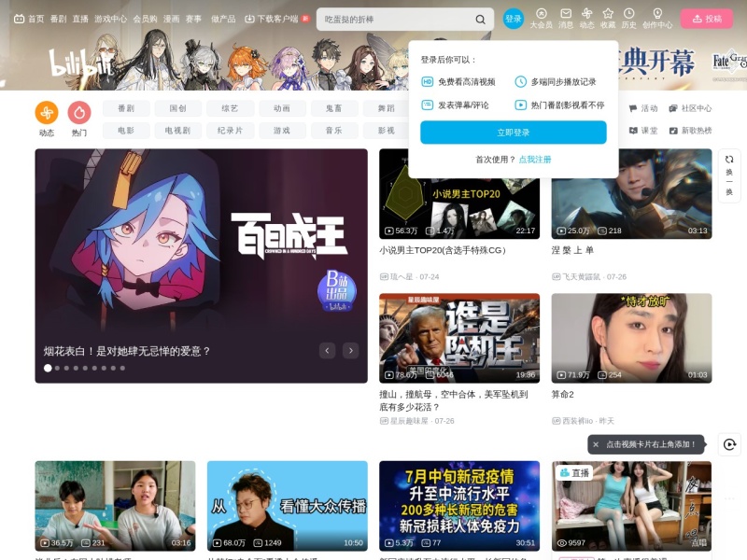This screenshot has width=747, height=560.
Task: Click the 社区中心 icon link
Action: coord(690,108)
